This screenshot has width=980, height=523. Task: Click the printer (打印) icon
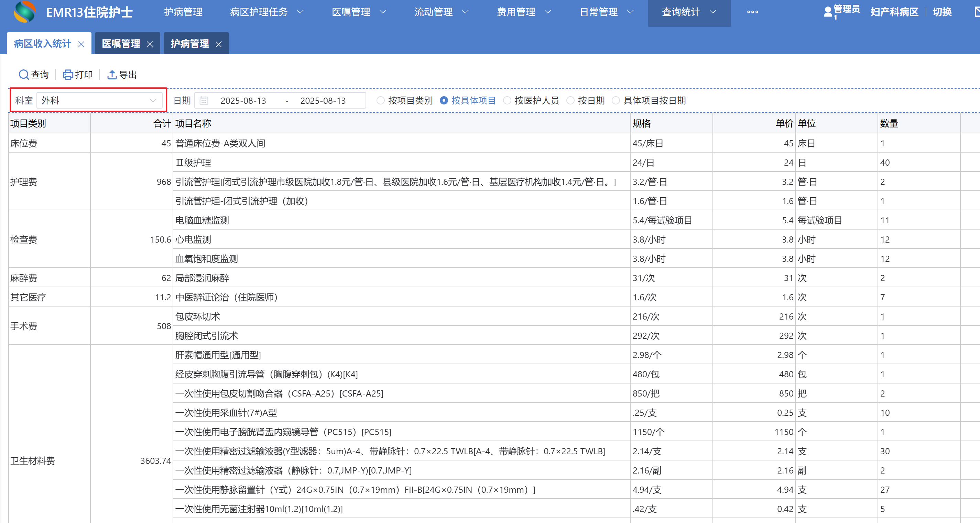click(x=68, y=75)
